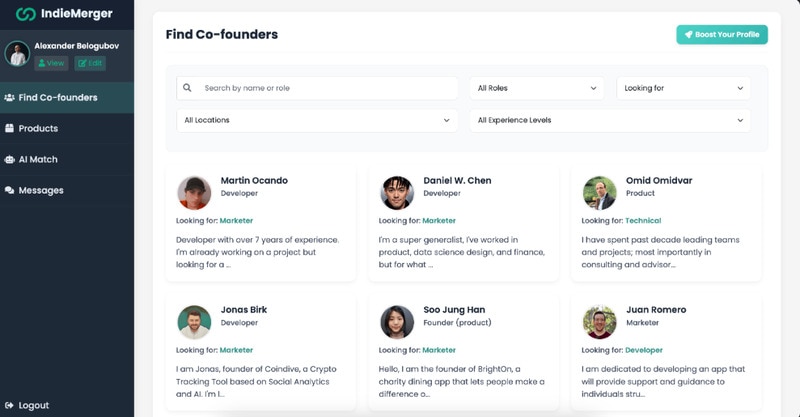Select Soo Jung Han's profile card name
The image size is (800, 417).
(454, 310)
